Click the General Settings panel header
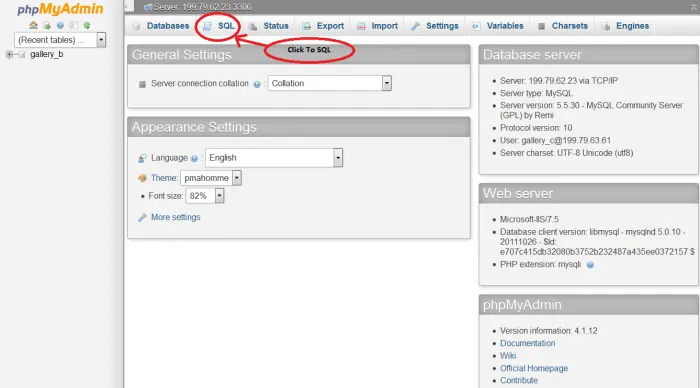The image size is (700, 388). coord(299,54)
